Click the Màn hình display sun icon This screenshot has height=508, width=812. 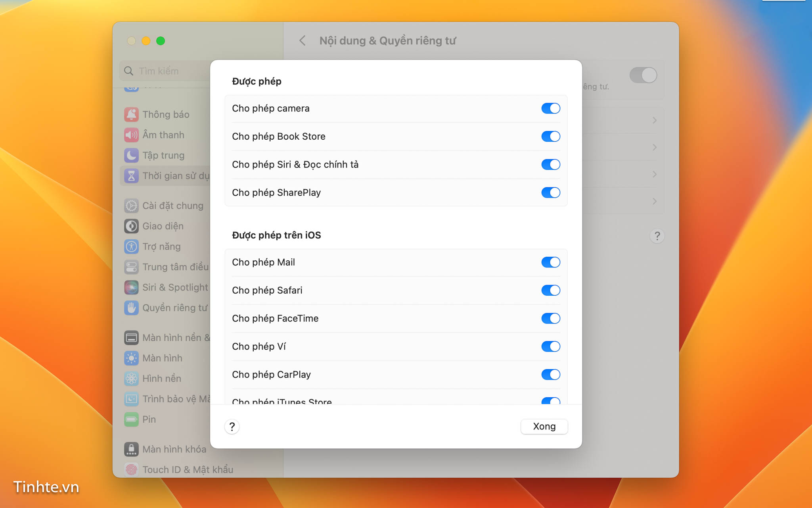coord(131,358)
